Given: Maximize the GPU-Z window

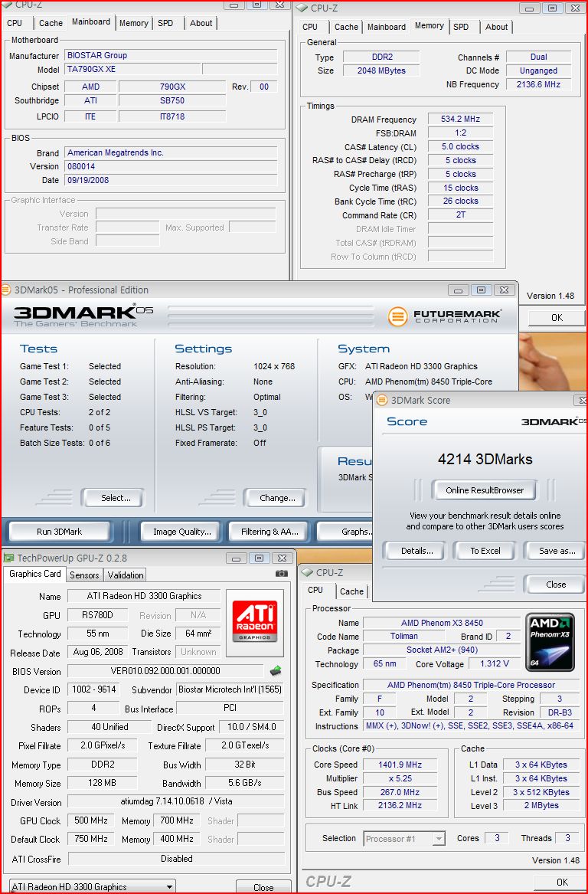Looking at the screenshot, I should point(260,558).
